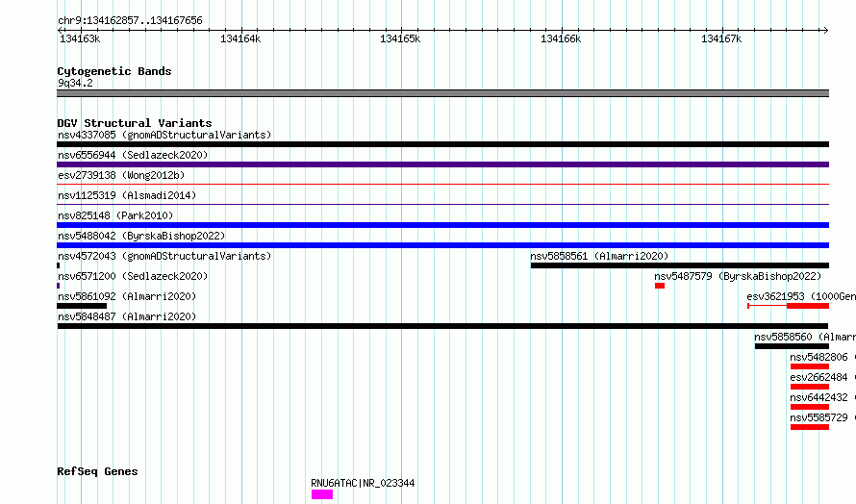The width and height of the screenshot is (856, 504).
Task: Click nsv6571200 Sedlazeck2020 label
Action: tap(133, 276)
